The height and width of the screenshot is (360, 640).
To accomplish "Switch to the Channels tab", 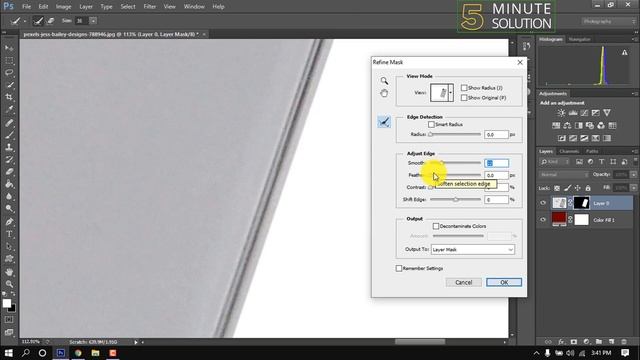I will 569,151.
